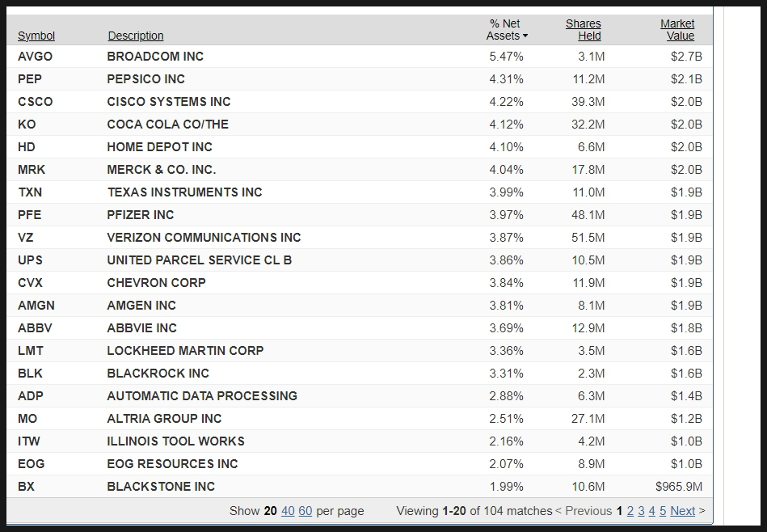This screenshot has height=532, width=767.
Task: Select the ADP symbol cell
Action: pyautogui.click(x=31, y=396)
